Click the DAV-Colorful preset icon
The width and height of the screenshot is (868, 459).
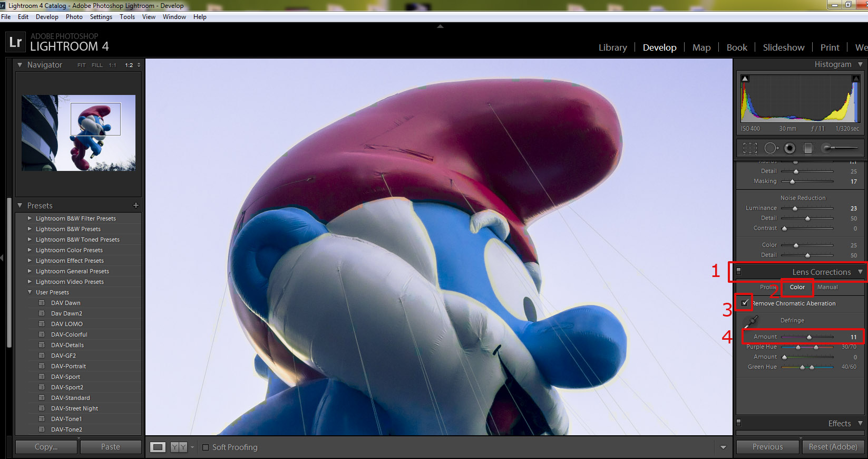click(42, 334)
